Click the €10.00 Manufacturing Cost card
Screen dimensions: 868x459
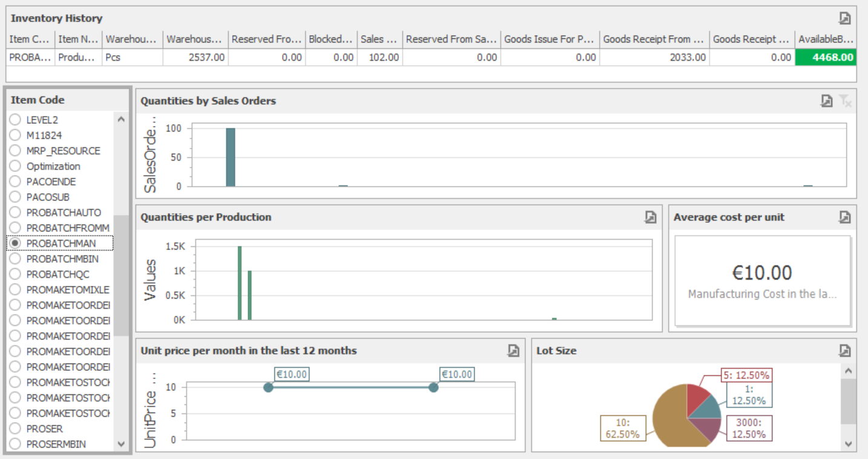[762, 282]
